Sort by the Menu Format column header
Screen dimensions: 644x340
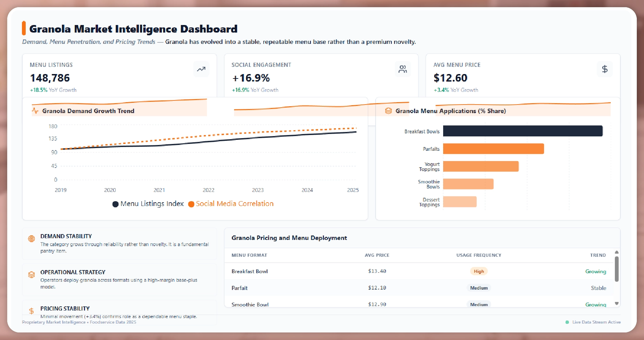coord(249,255)
